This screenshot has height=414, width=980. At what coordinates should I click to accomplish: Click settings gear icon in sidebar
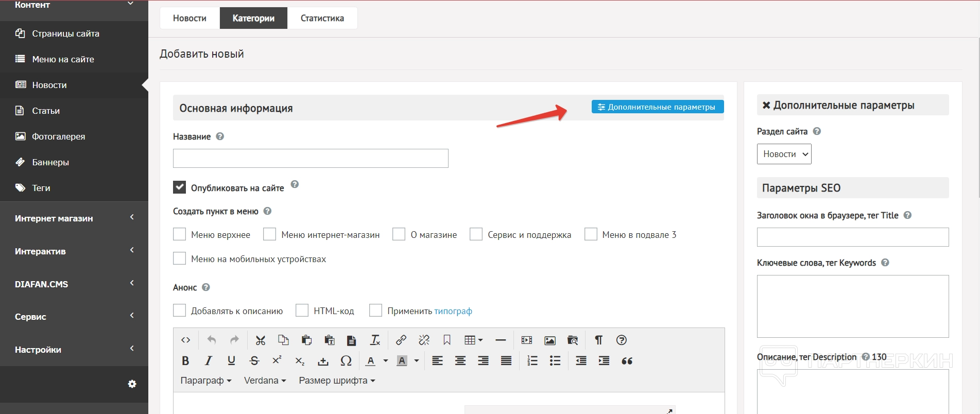(132, 384)
